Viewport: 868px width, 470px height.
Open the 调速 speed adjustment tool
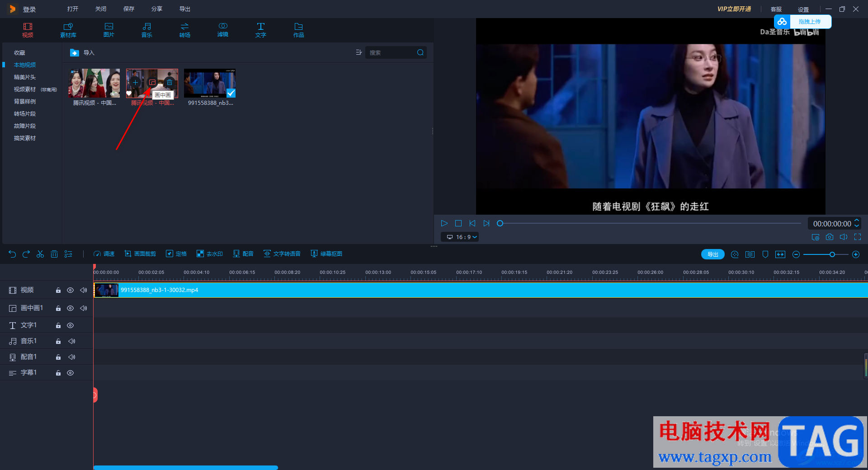tap(104, 254)
